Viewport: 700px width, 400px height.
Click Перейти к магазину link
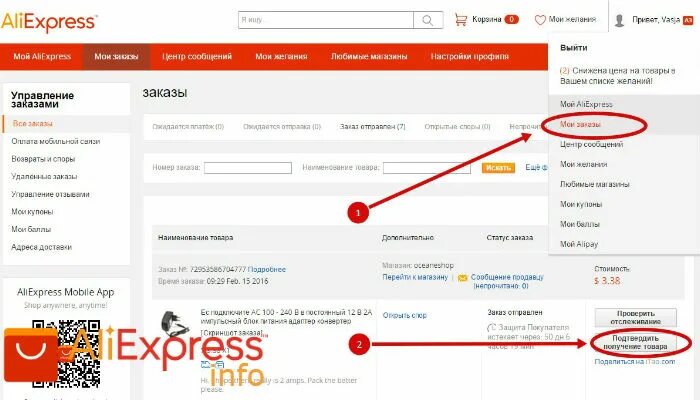(x=415, y=277)
